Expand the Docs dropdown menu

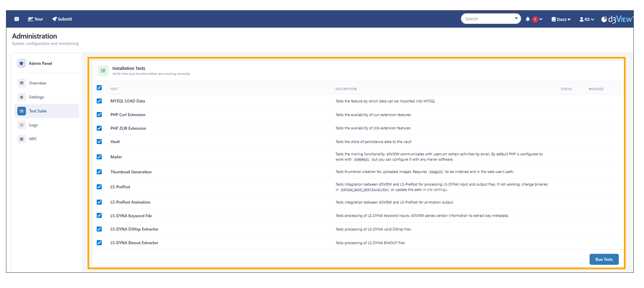(561, 19)
